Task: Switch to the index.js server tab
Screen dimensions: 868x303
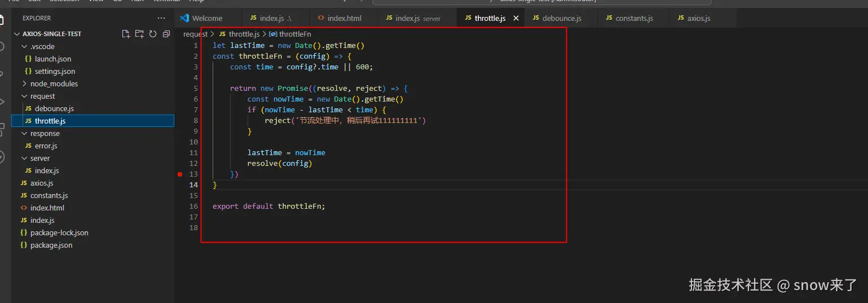Action: click(x=417, y=18)
